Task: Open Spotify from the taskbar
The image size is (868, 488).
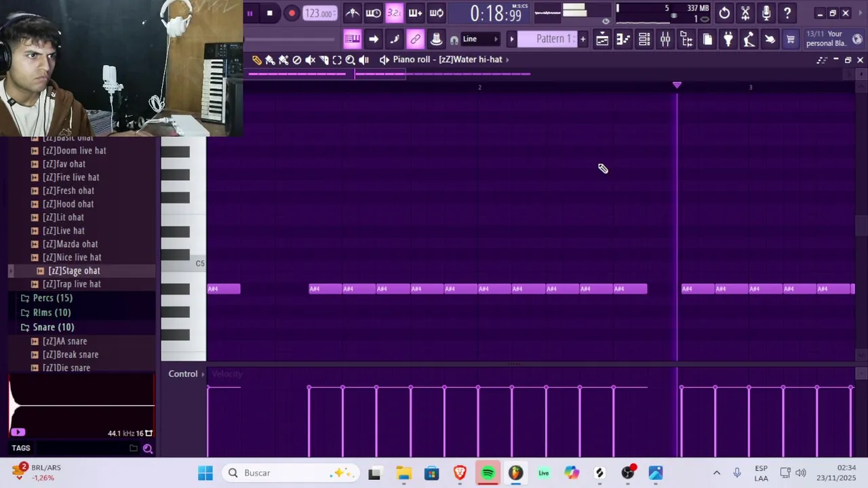Action: click(488, 473)
